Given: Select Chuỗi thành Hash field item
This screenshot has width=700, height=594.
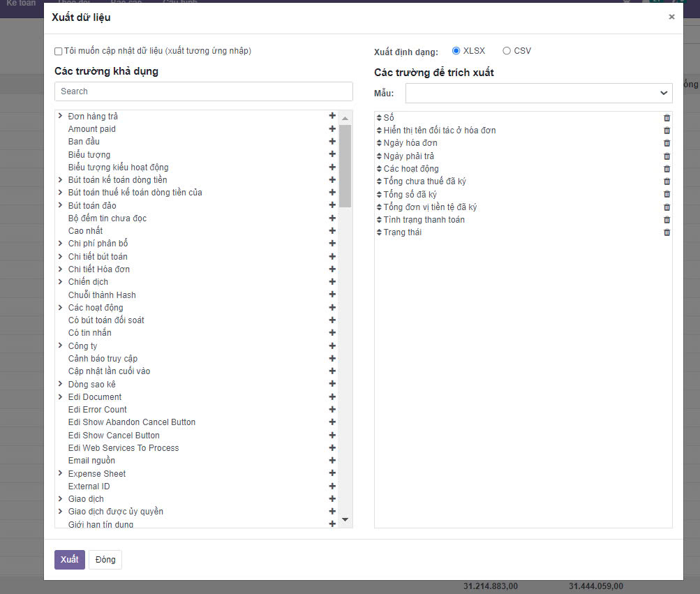Looking at the screenshot, I should click(x=102, y=295).
